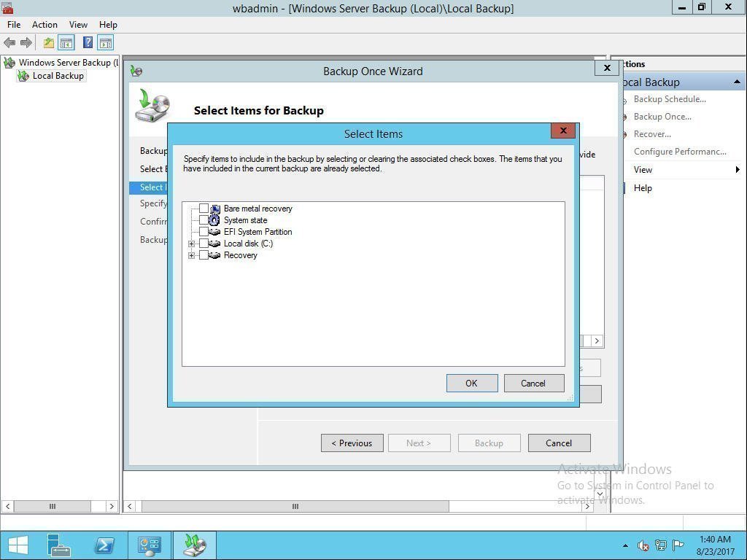Viewport: 747px width, 560px height.
Task: Click the EFI System Partition drive icon
Action: click(214, 232)
